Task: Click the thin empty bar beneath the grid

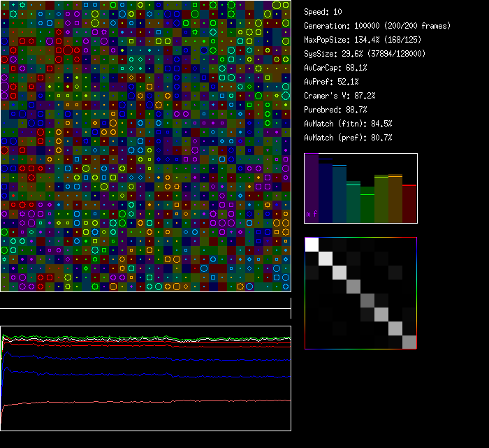Action: click(x=145, y=301)
